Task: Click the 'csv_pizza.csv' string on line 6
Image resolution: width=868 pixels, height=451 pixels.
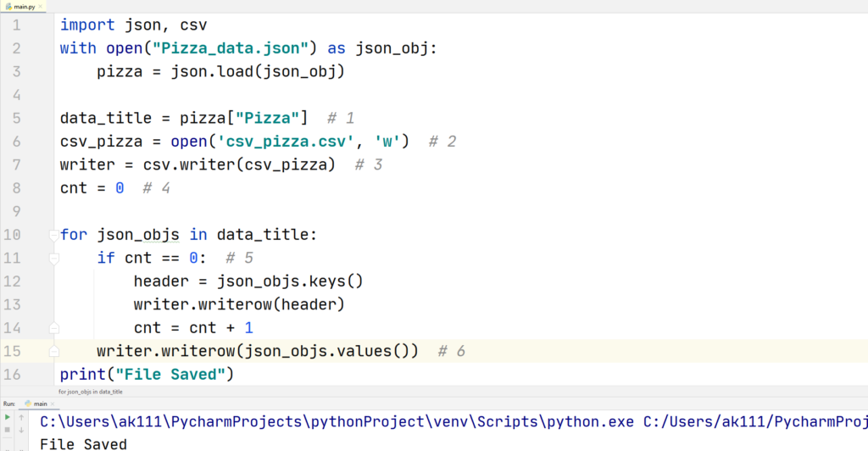Action: [286, 142]
